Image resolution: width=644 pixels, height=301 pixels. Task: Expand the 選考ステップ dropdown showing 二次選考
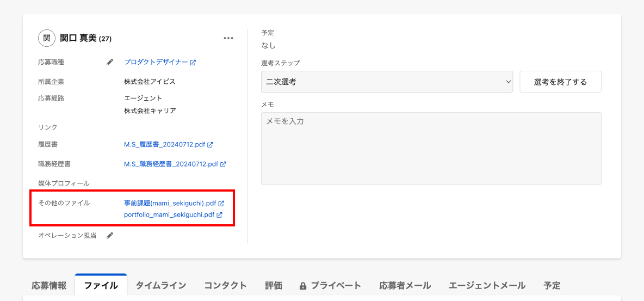tap(387, 82)
